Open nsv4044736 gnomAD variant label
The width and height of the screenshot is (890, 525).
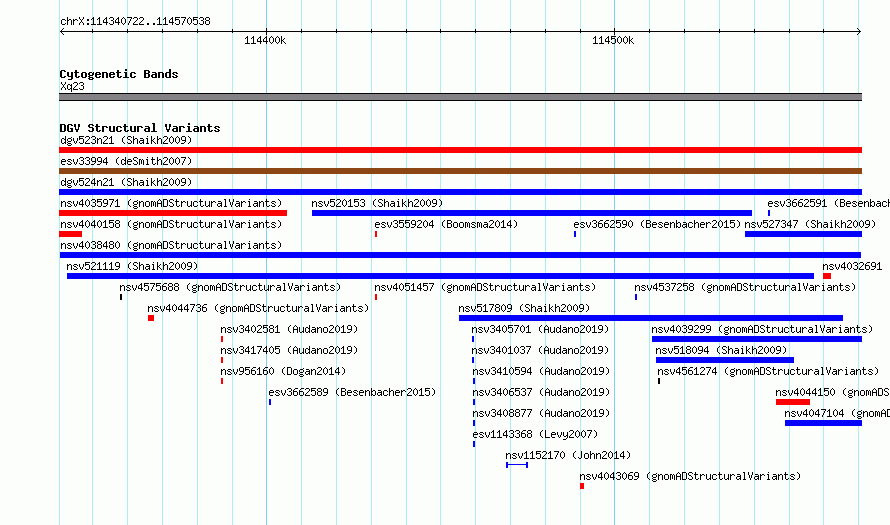pyautogui.click(x=258, y=308)
